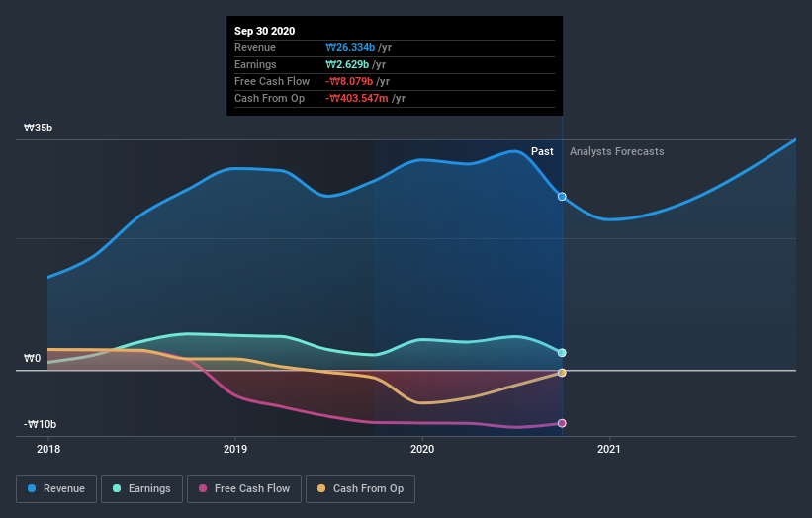812x518 pixels.
Task: Toggle the Revenue legend button
Action: tap(56, 489)
